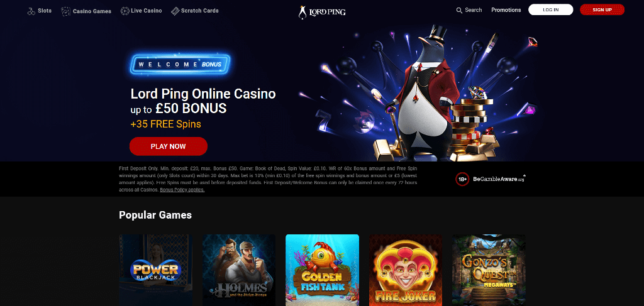Open Gonzo's Quest Megaways game

tap(489, 270)
